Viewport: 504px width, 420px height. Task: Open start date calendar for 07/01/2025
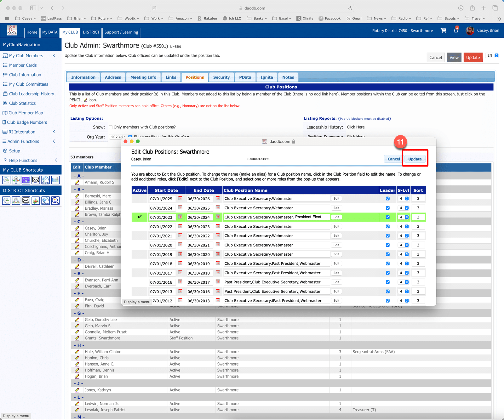(x=180, y=198)
